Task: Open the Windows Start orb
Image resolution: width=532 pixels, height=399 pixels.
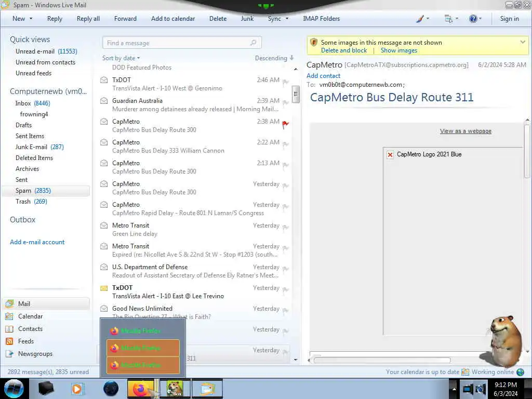Action: (x=14, y=389)
